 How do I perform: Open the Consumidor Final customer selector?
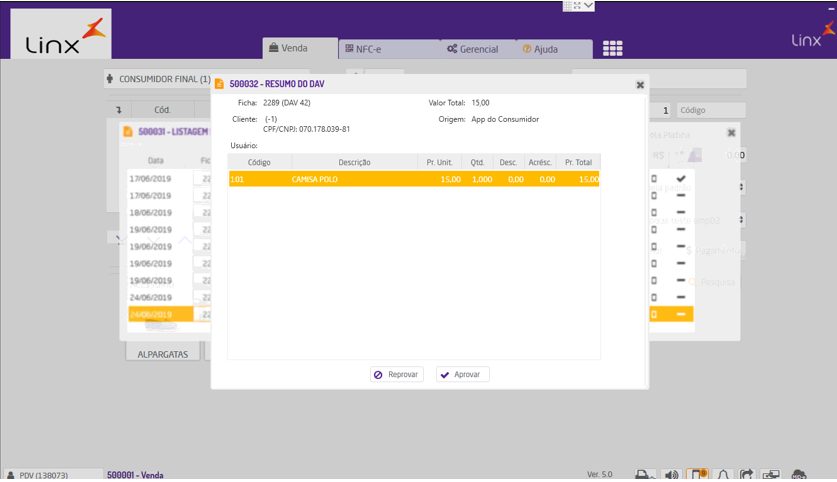pyautogui.click(x=158, y=79)
